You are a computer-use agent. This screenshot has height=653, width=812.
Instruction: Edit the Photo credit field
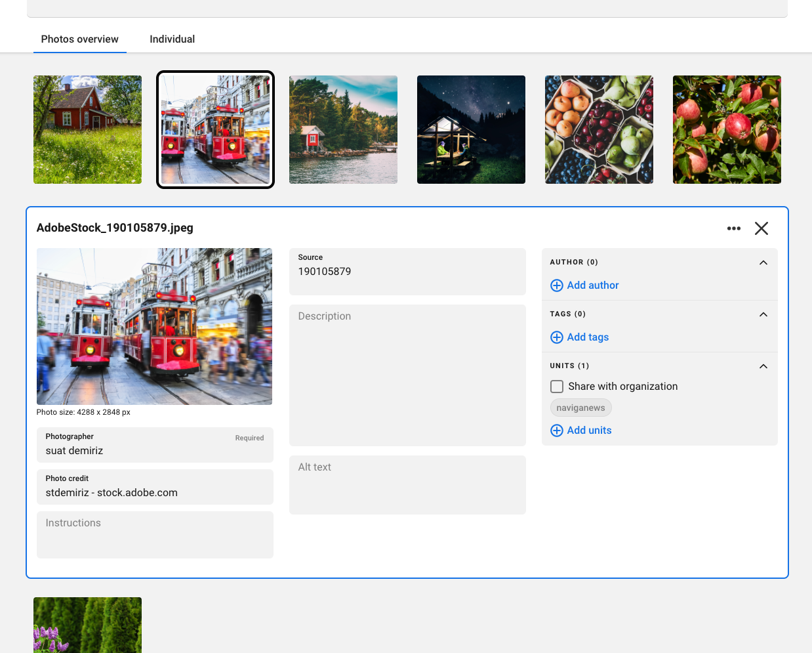[x=155, y=487]
